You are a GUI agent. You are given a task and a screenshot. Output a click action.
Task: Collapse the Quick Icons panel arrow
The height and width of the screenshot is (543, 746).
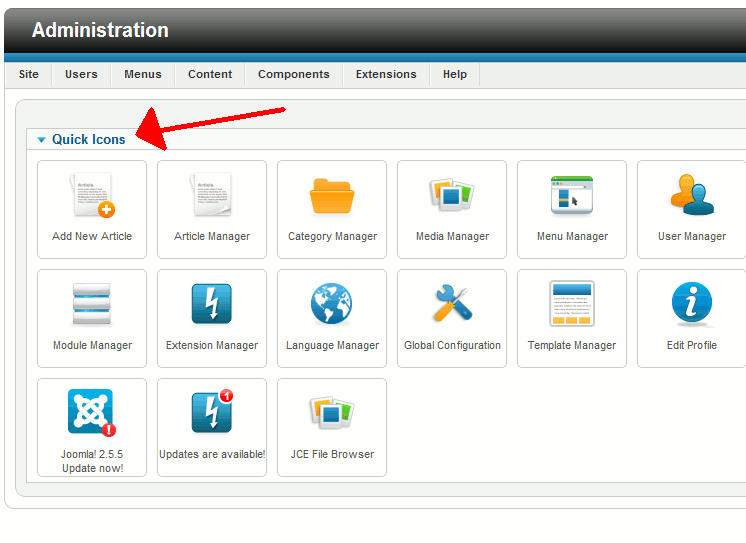point(41,140)
